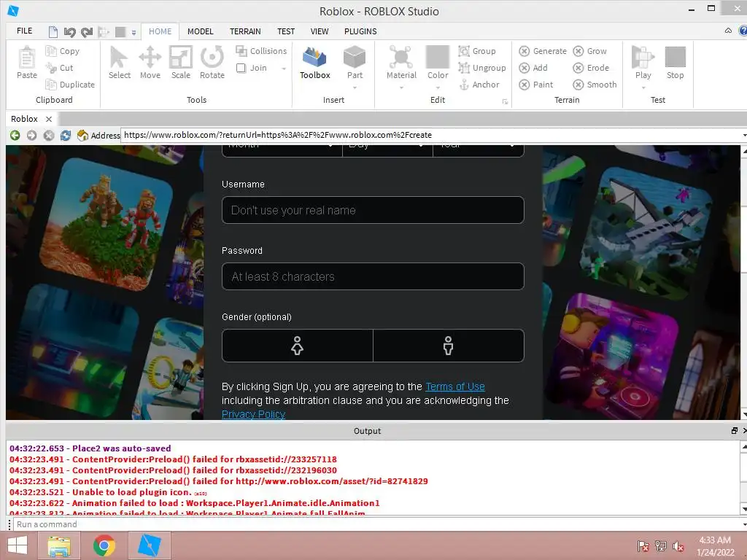Click the Add terrain tool
Screen dimensions: 747x560
point(533,68)
